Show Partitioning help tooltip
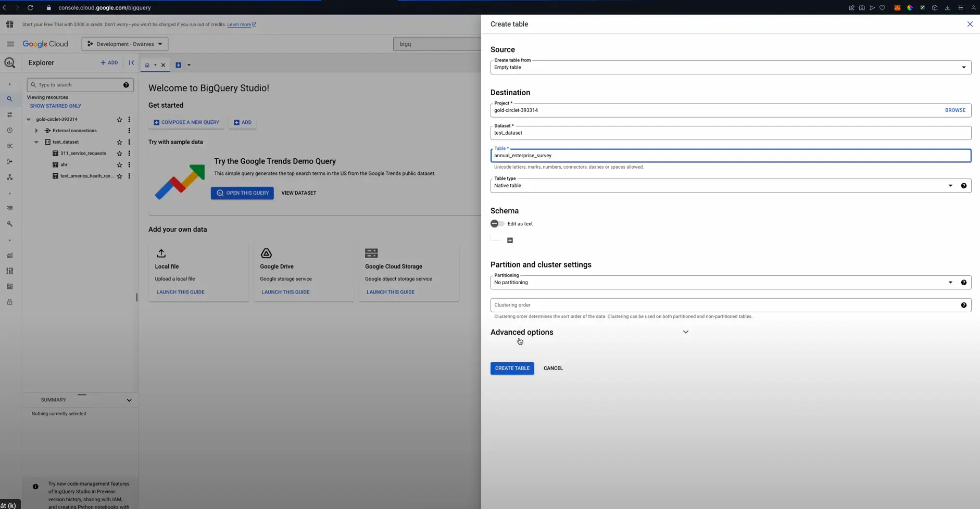The width and height of the screenshot is (980, 509). point(963,283)
